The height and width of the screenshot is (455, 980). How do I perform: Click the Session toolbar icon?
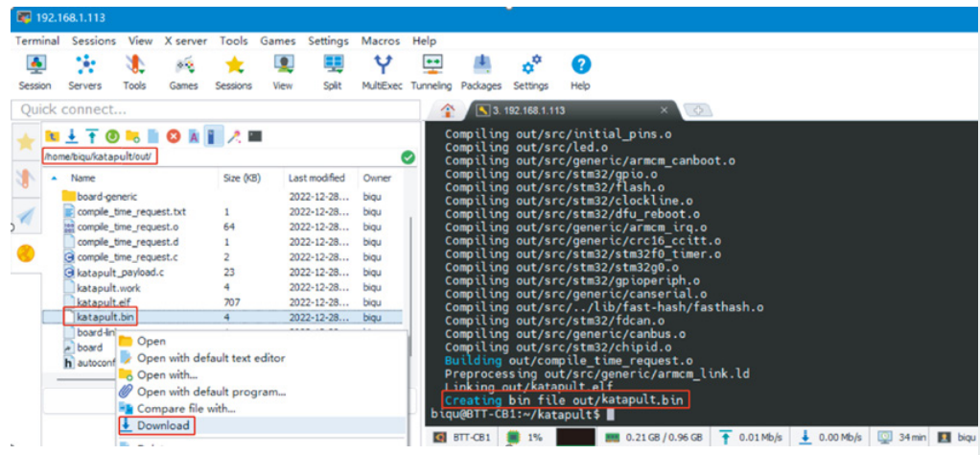35,71
